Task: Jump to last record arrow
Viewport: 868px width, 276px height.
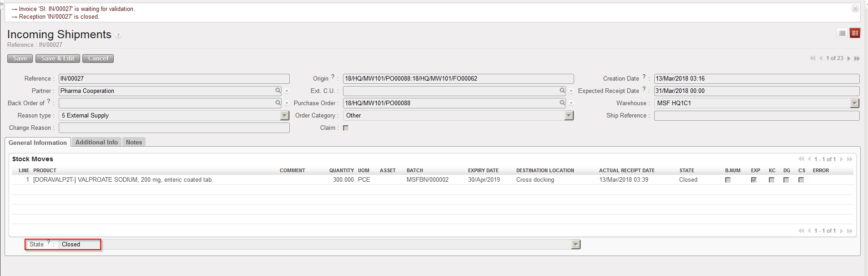Action: (x=857, y=58)
